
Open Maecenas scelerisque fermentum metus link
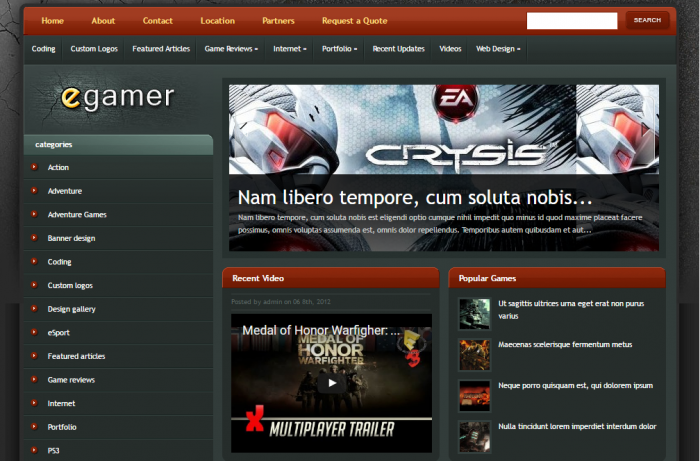(565, 345)
